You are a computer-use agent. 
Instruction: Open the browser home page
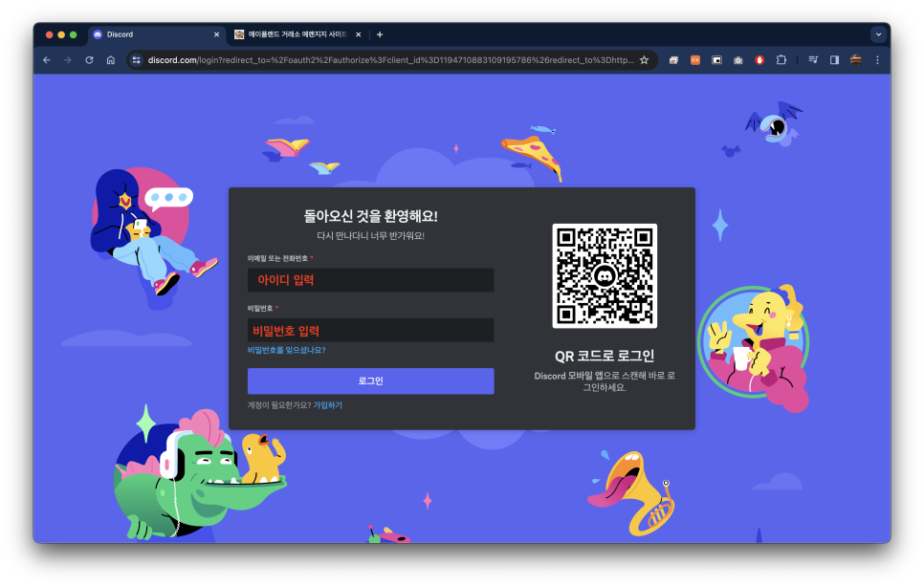(110, 60)
